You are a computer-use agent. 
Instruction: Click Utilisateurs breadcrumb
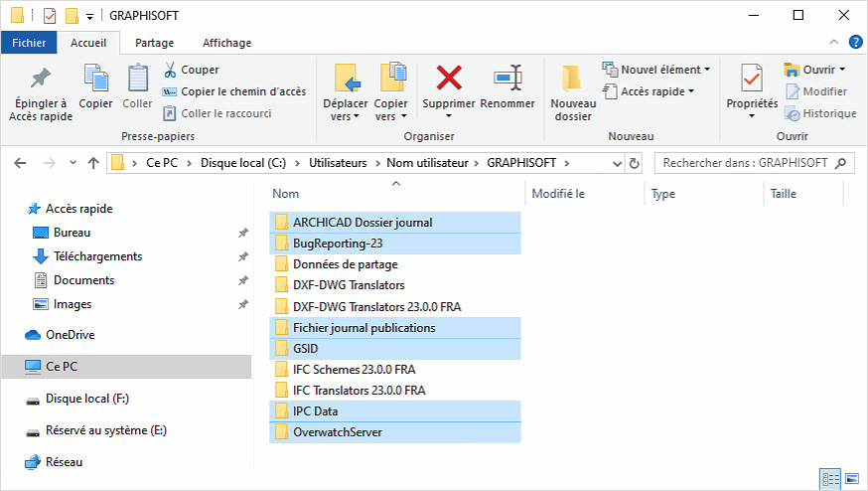(x=338, y=163)
